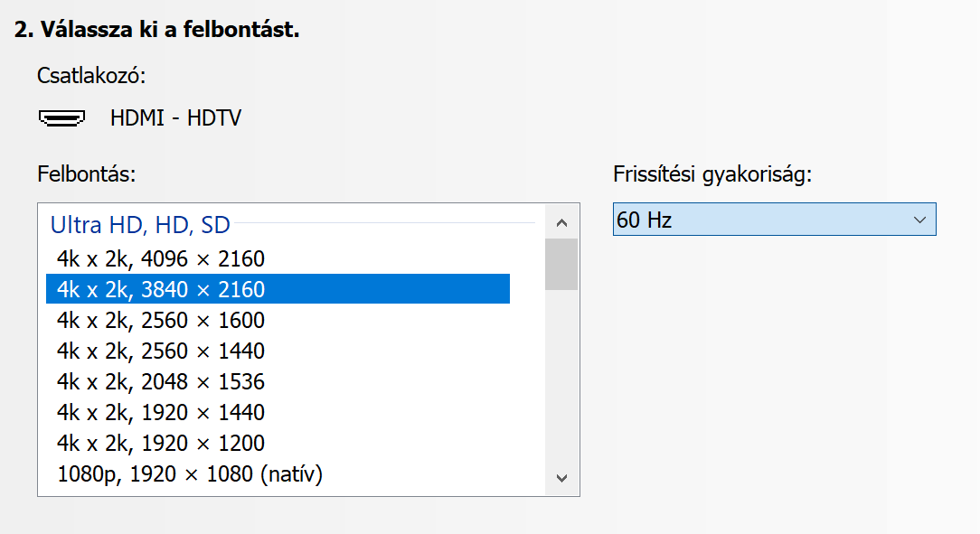Select 4k x 2k, 1920 × 1200 option
The height and width of the screenshot is (534, 980).
point(161,444)
